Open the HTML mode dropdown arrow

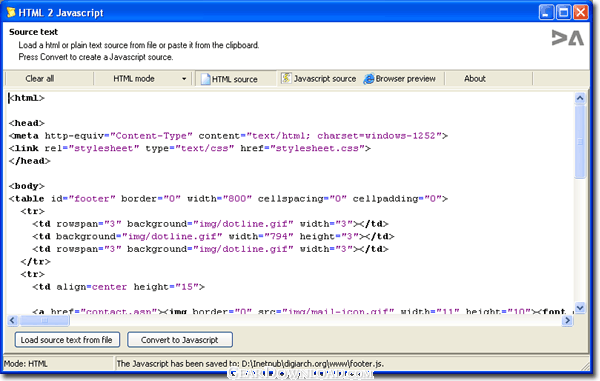[184, 79]
